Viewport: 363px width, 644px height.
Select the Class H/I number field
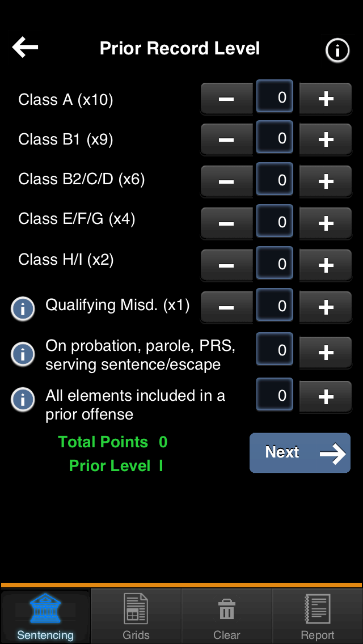coord(276,264)
